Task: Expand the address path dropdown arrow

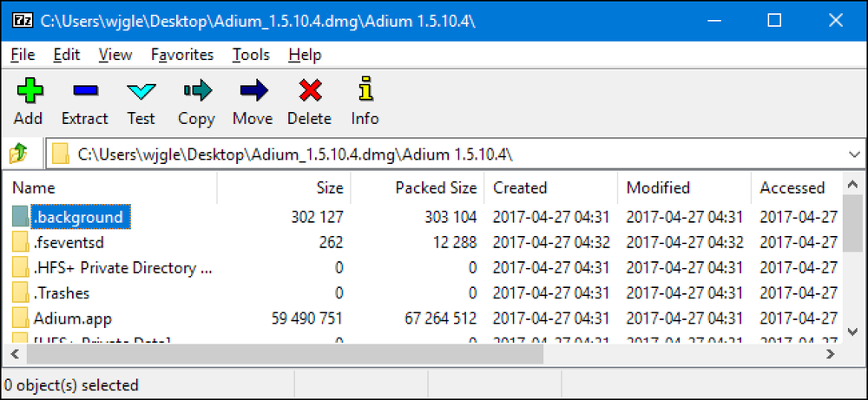Action: point(855,154)
